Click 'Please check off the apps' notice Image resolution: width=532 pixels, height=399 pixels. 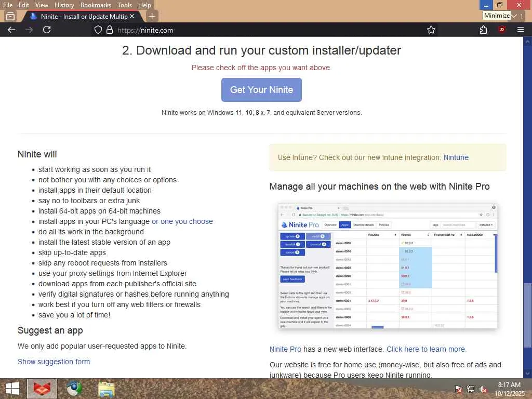click(x=261, y=68)
